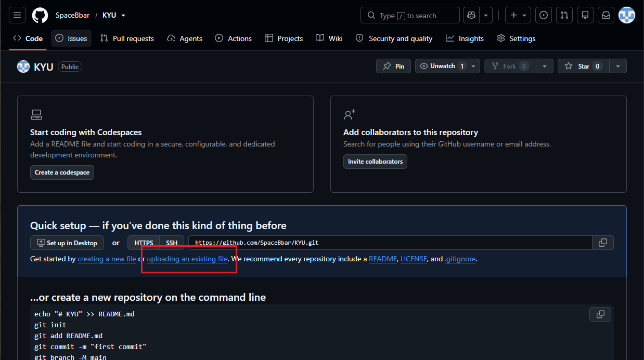
Task: Click the Fork button
Action: 510,66
